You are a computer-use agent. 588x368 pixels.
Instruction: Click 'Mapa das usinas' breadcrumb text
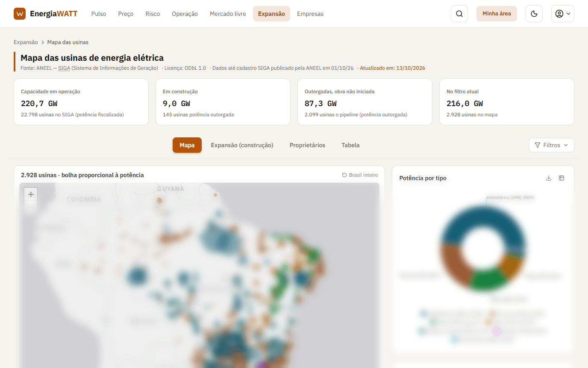(68, 42)
